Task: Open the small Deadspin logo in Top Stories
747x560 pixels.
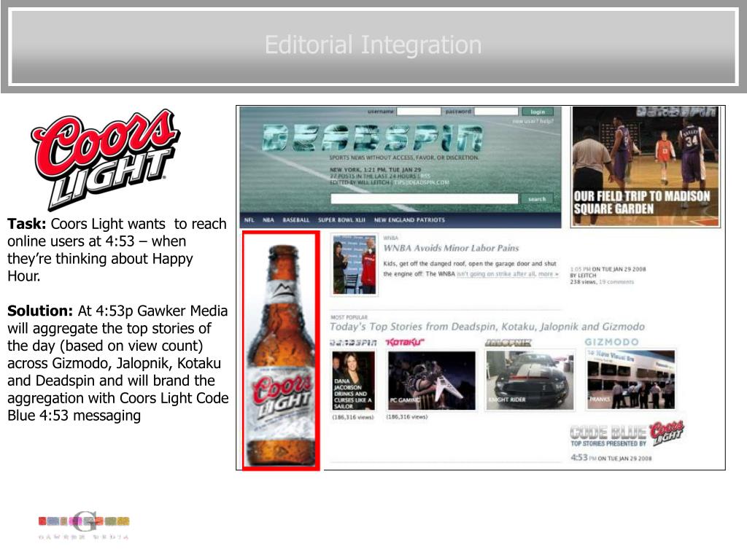Action: [353, 343]
